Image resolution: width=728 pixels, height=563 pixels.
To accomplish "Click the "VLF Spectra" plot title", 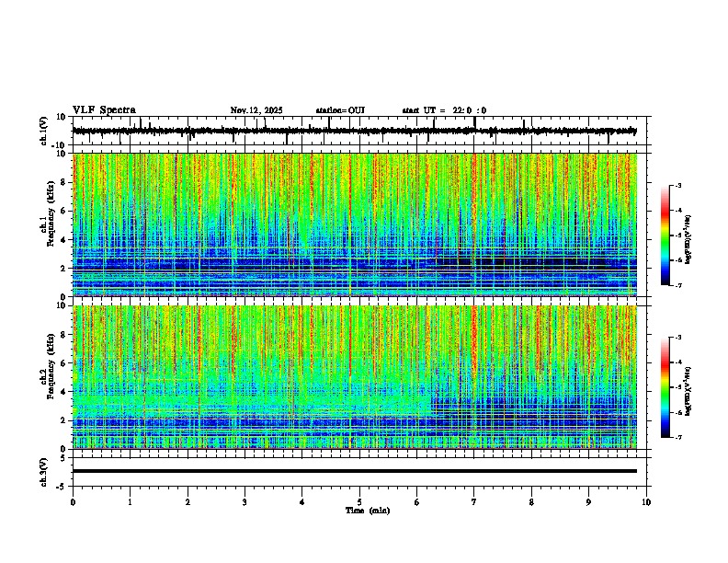I will [x=104, y=110].
